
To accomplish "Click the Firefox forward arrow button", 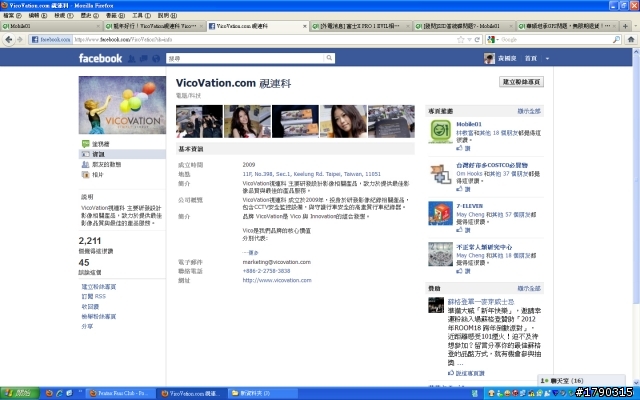I will (20, 40).
